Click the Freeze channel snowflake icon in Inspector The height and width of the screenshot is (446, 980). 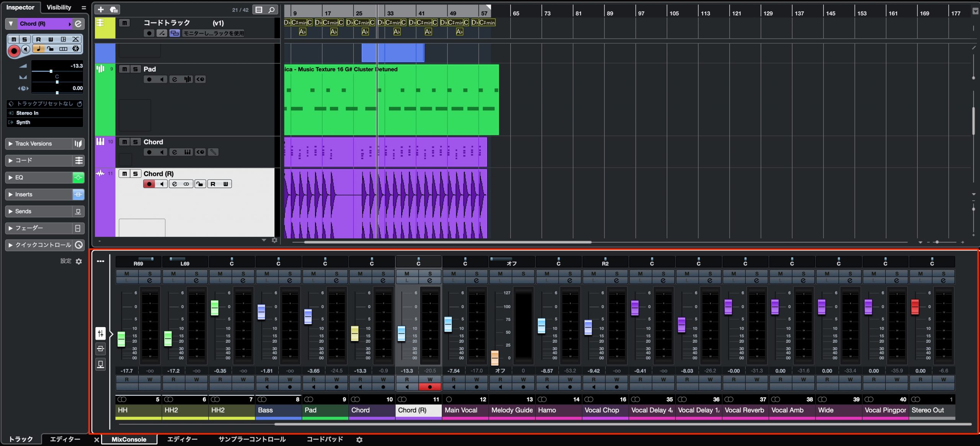point(76,49)
